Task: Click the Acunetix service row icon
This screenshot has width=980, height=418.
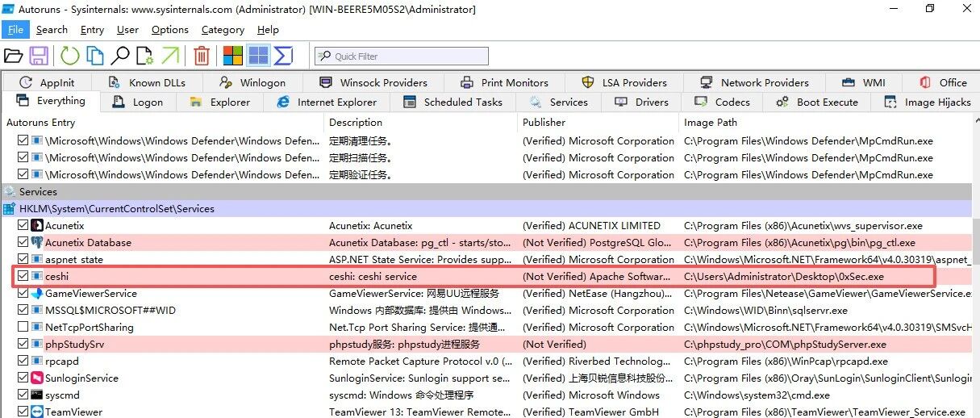Action: (x=37, y=226)
